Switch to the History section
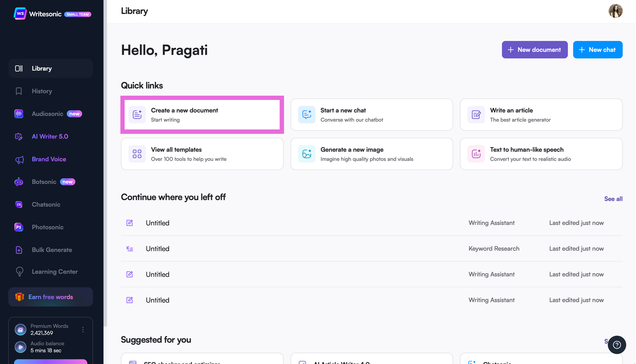 pyautogui.click(x=42, y=91)
